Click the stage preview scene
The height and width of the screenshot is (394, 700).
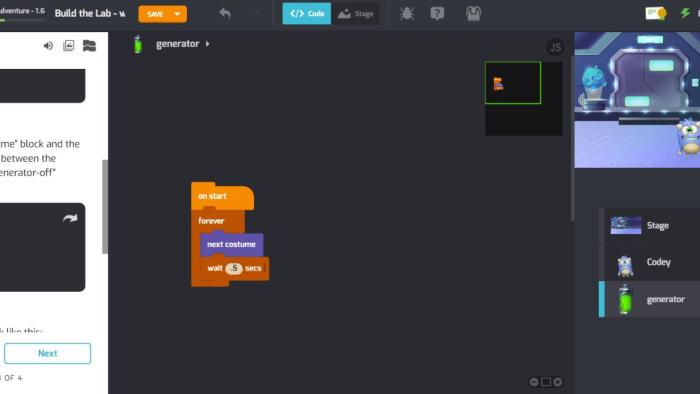[637, 100]
